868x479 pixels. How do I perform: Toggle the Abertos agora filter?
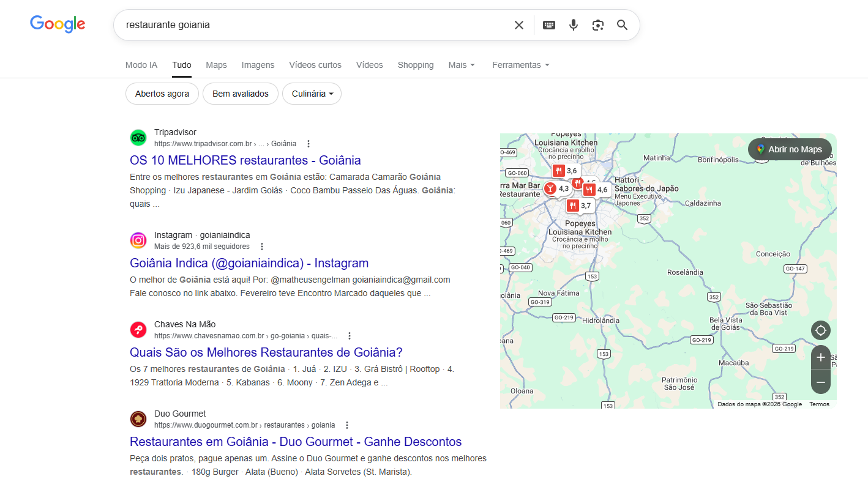(x=162, y=94)
